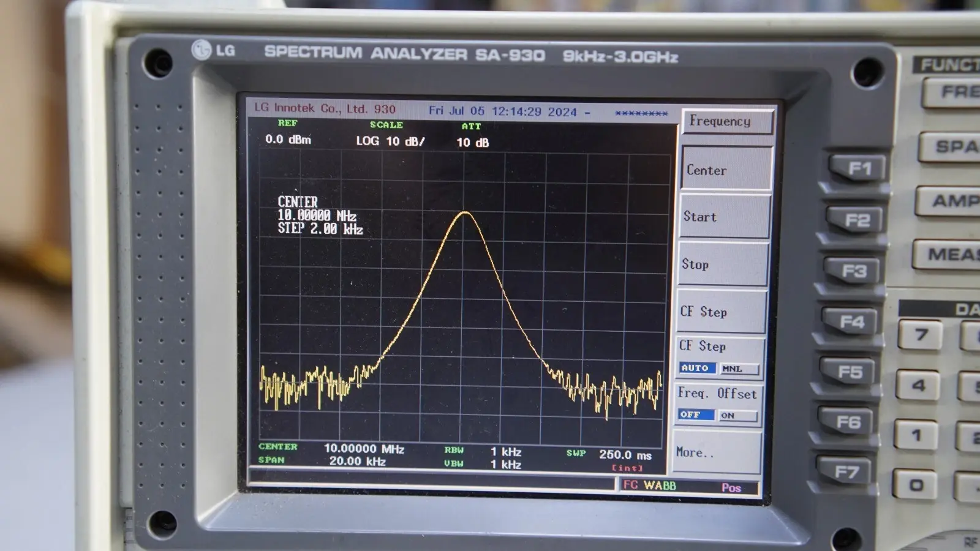Click the bottom CENTER 10.00000 MHz readout
This screenshot has height=551, width=980.
point(331,448)
